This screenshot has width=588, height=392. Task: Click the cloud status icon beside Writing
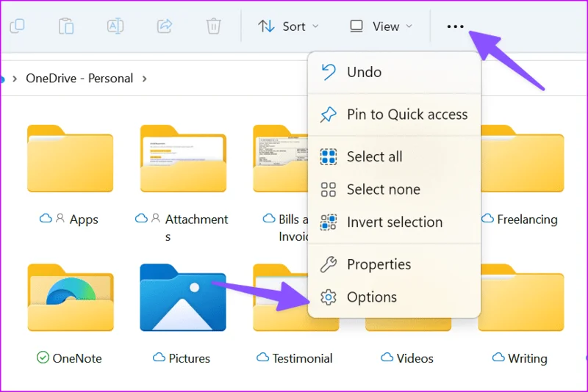(x=498, y=357)
